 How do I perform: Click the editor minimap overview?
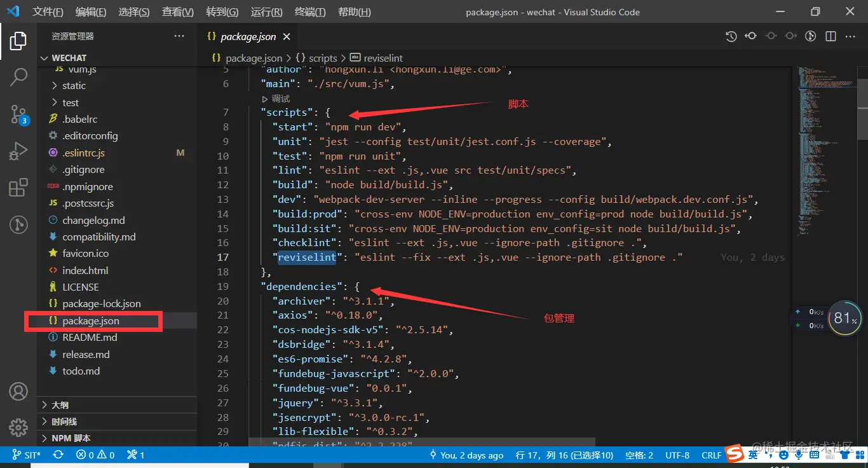[826, 153]
